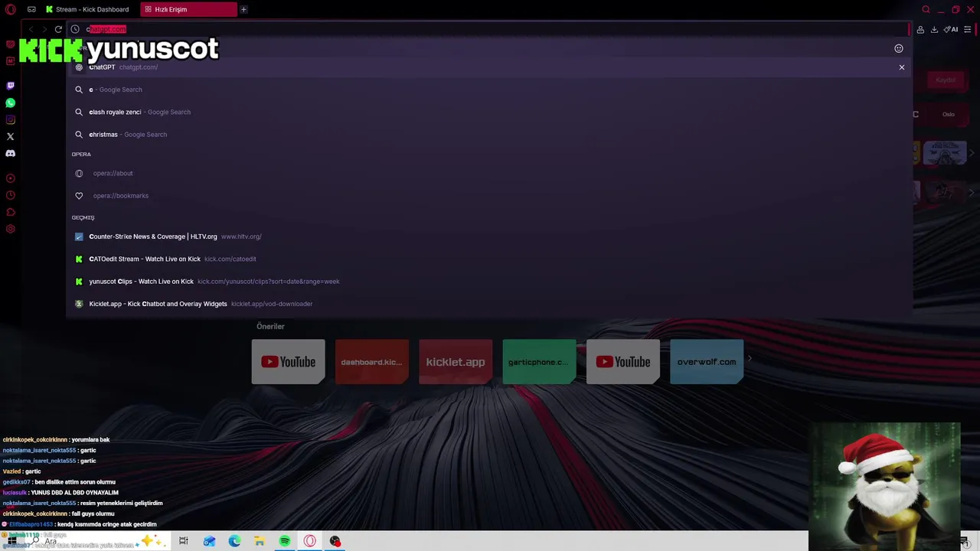Open the HLTV.org Counter-Strike News history entry

click(x=488, y=236)
